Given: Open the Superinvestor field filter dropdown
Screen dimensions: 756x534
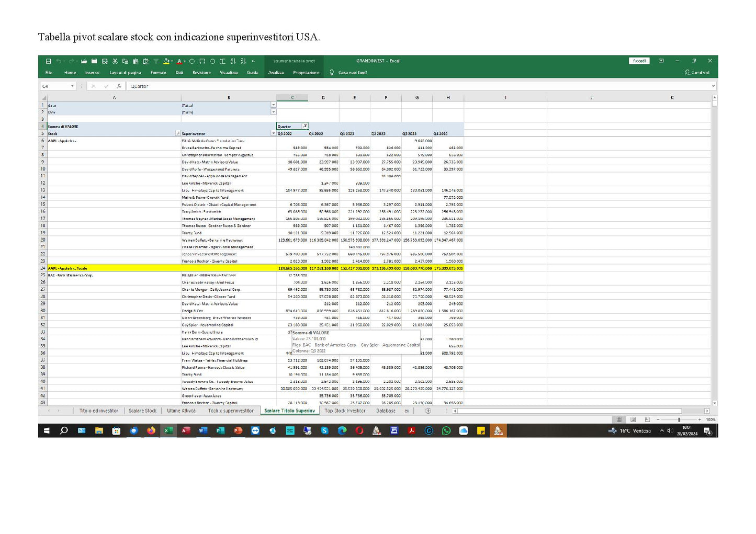Looking at the screenshot, I should 273,133.
